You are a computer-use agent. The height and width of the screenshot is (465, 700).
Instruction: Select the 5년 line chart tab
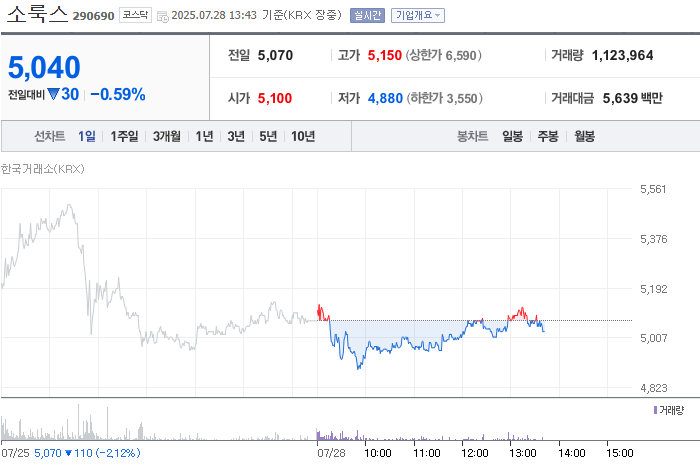[268, 136]
